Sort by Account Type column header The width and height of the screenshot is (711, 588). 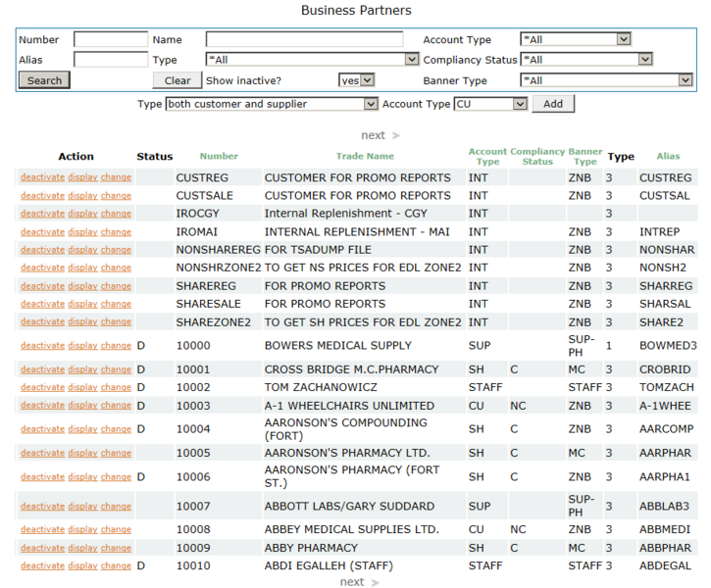click(x=487, y=156)
